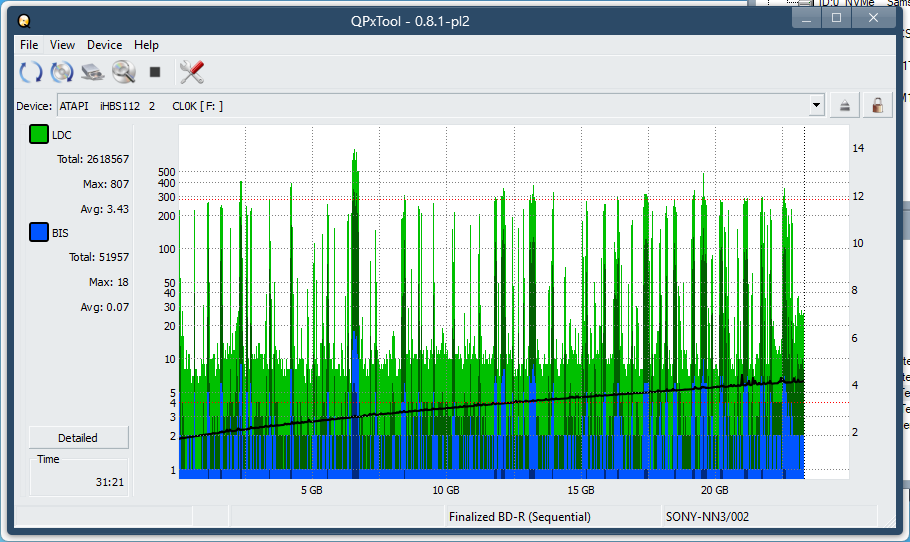Click the refresh device list icon

point(31,72)
